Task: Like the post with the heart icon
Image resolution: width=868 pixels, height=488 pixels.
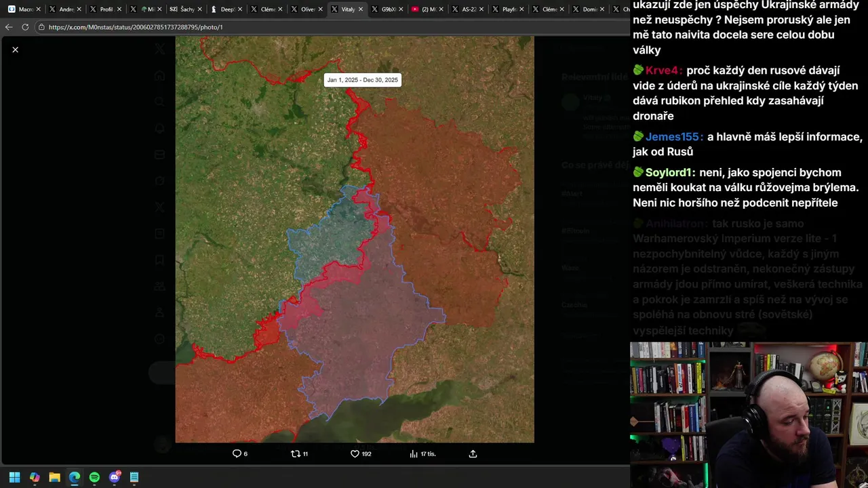Action: (354, 453)
